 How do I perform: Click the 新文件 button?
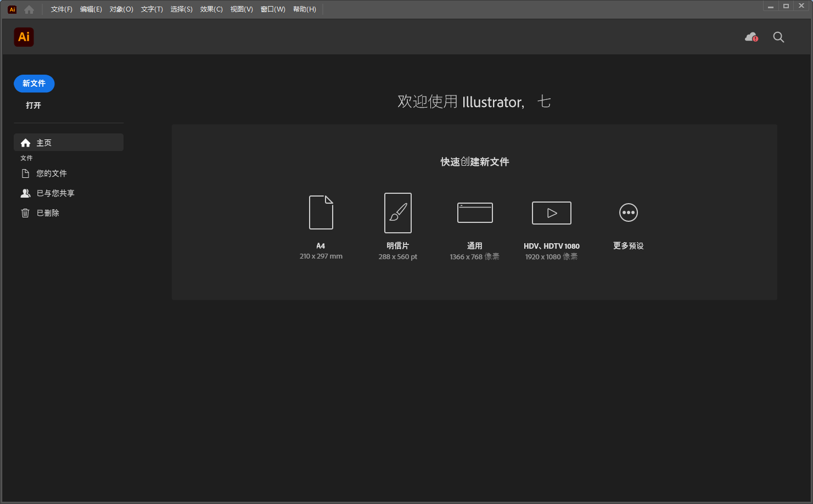(x=34, y=83)
